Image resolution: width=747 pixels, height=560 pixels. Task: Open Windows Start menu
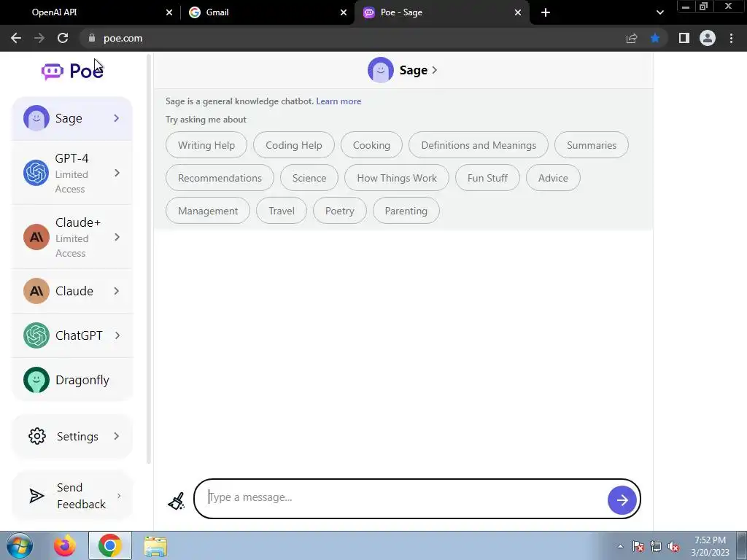[20, 545]
